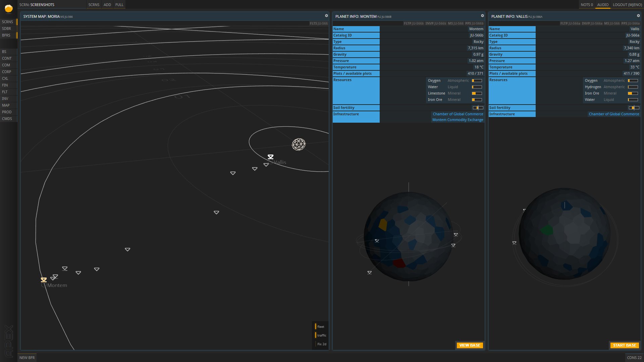Click the VIEW BASE button
This screenshot has height=362, width=644.
[470, 345]
